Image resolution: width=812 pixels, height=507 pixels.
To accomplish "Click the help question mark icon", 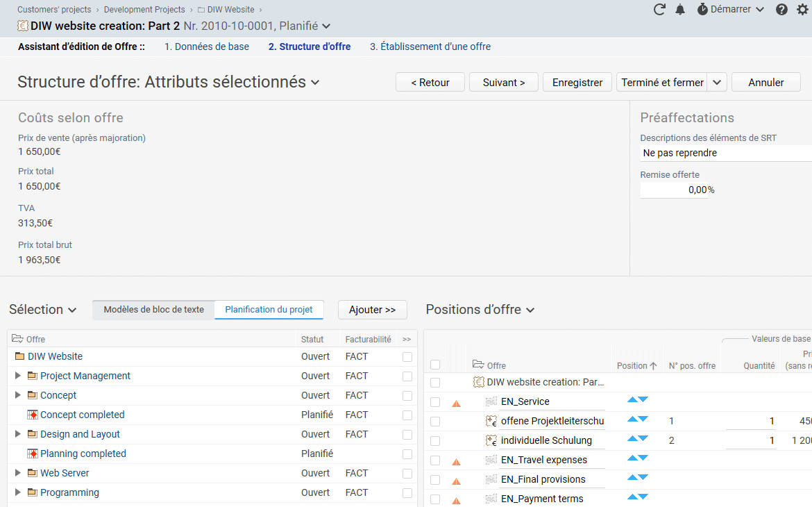I will [781, 10].
